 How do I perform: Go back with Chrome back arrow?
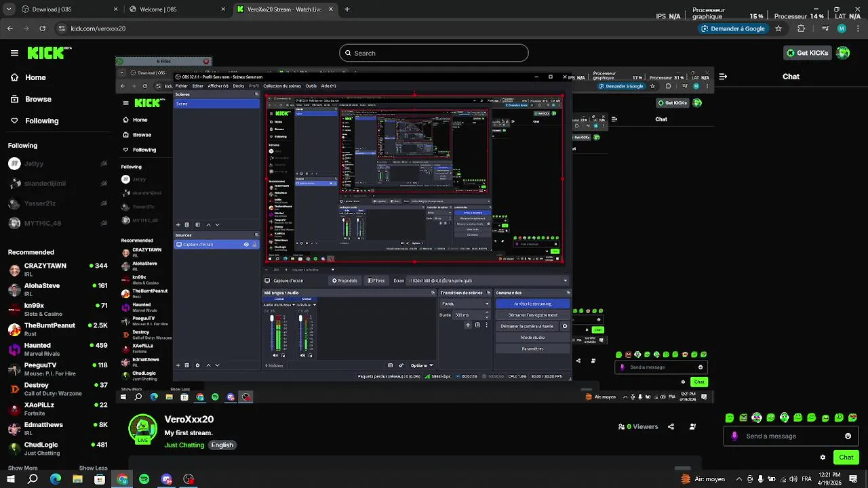point(10,28)
